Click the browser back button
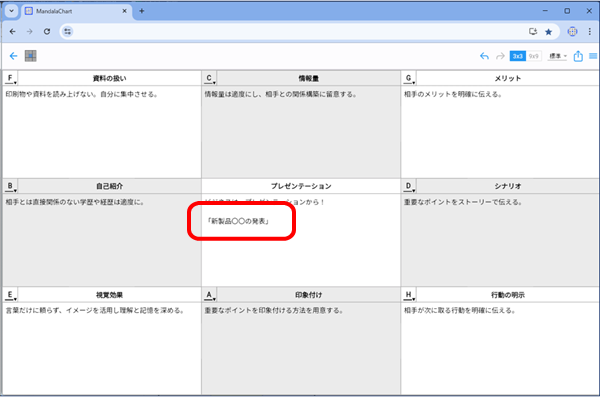600x397 pixels. point(13,31)
